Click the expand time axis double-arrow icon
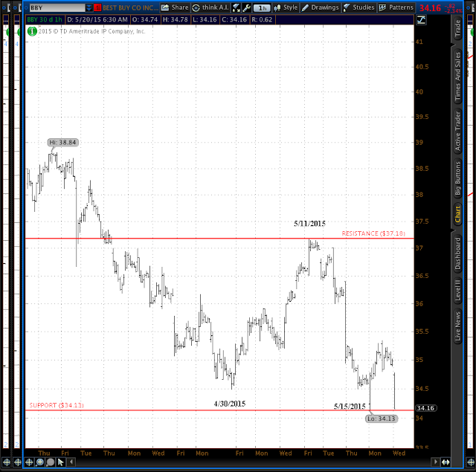 pyautogui.click(x=446, y=462)
